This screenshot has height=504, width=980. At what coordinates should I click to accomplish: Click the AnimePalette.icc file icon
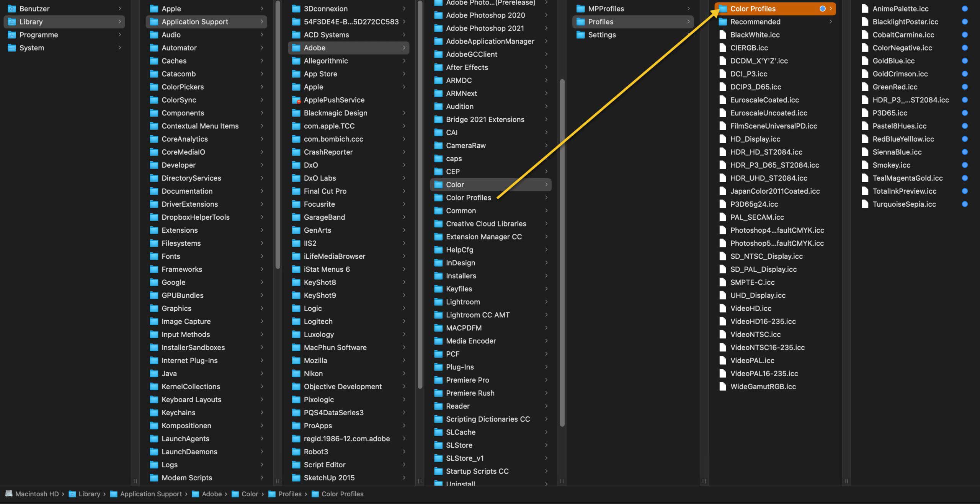click(865, 8)
